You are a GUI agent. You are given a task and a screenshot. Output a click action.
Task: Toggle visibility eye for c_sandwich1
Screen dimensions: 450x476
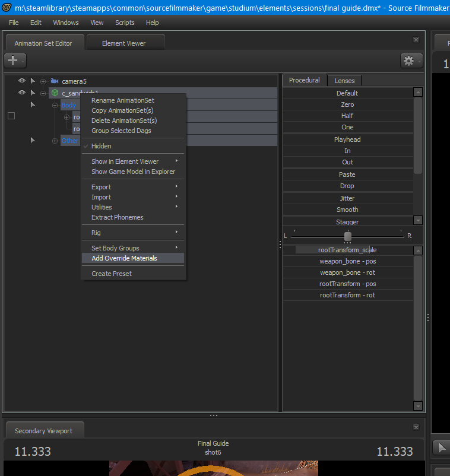[22, 92]
